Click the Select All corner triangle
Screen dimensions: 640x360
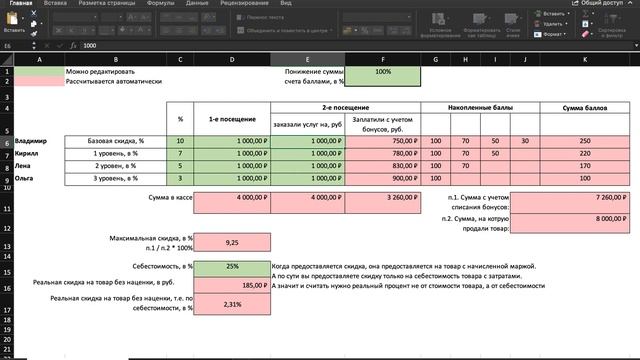coord(7,60)
